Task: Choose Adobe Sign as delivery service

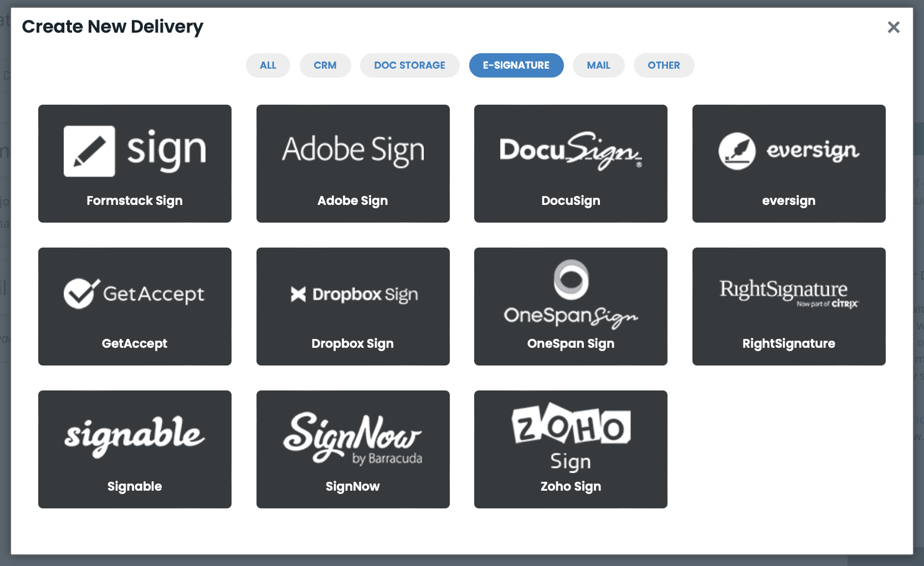Action: (353, 163)
